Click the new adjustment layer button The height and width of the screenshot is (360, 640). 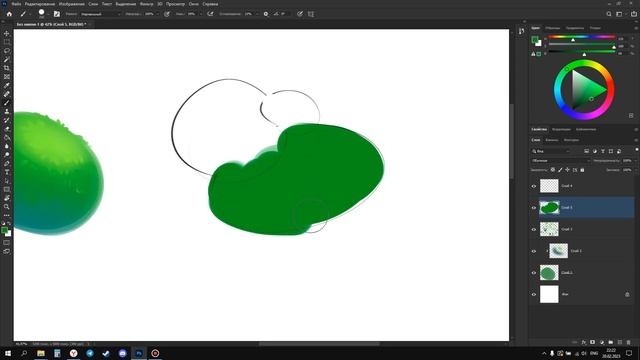[x=602, y=342]
